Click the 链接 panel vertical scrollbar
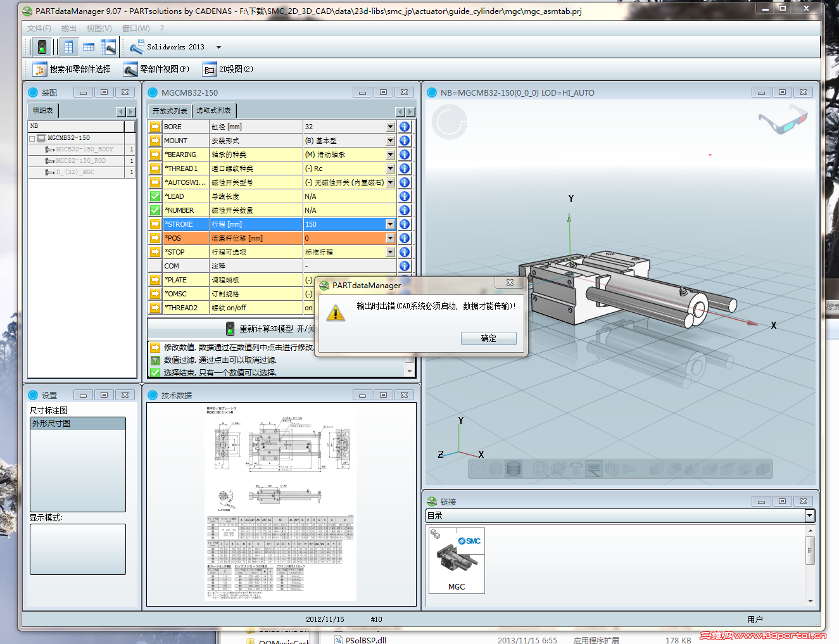This screenshot has height=644, width=839. point(810,565)
